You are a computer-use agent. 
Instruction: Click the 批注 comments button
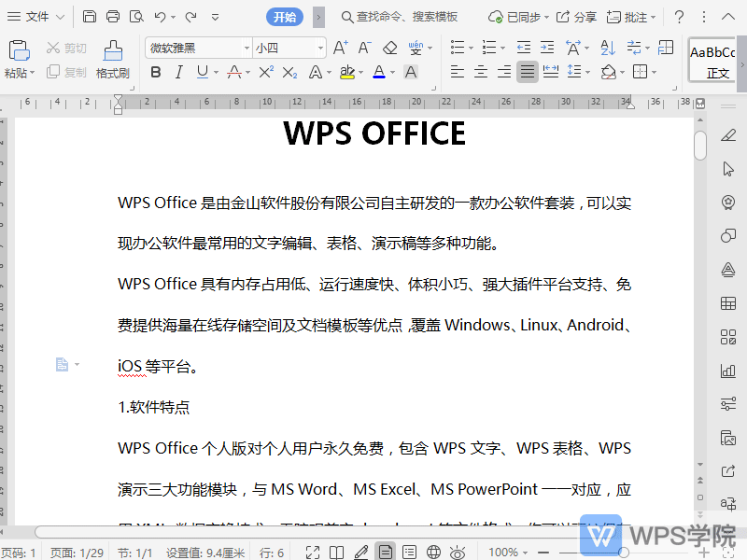(630, 17)
